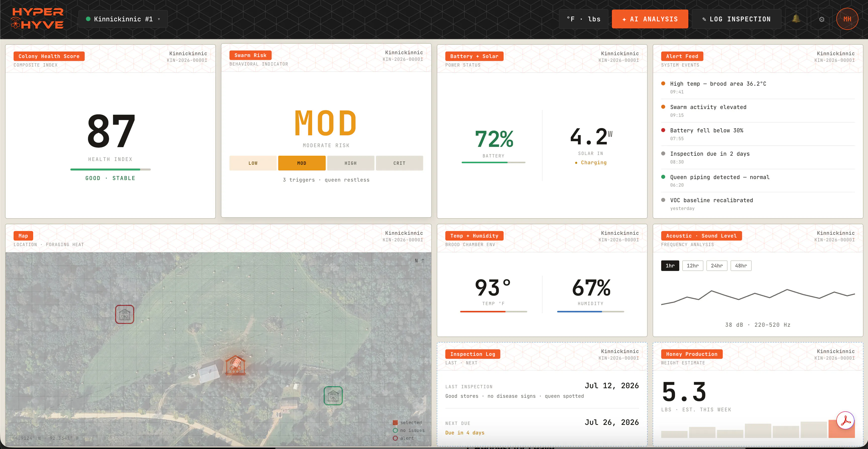868x449 pixels.
Task: Start AI Analysis
Action: coord(650,19)
